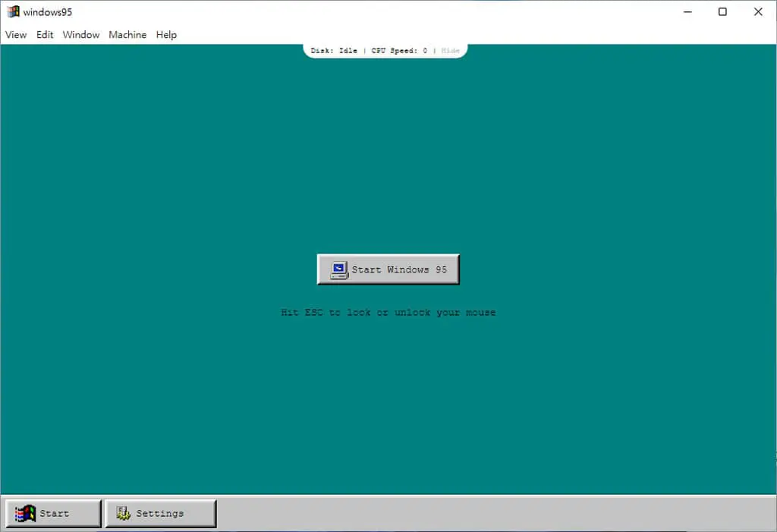The width and height of the screenshot is (777, 532).
Task: Click the Windows flag icon on Start
Action: (25, 514)
